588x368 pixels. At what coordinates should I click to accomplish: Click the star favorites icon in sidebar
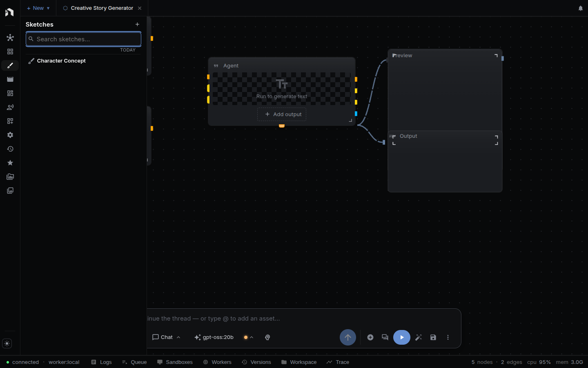pos(10,163)
